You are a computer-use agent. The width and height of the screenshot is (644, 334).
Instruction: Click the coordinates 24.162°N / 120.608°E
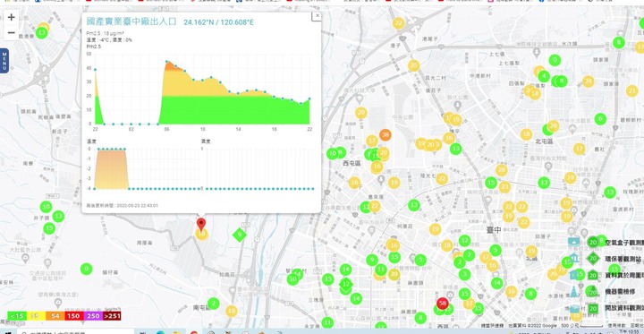tap(218, 22)
